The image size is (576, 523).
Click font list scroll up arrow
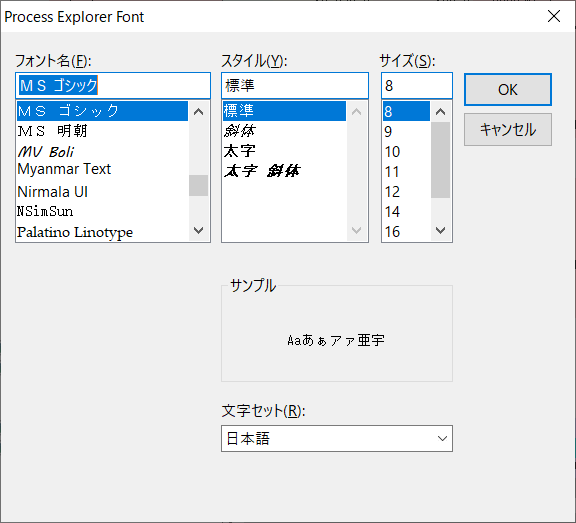coord(198,111)
